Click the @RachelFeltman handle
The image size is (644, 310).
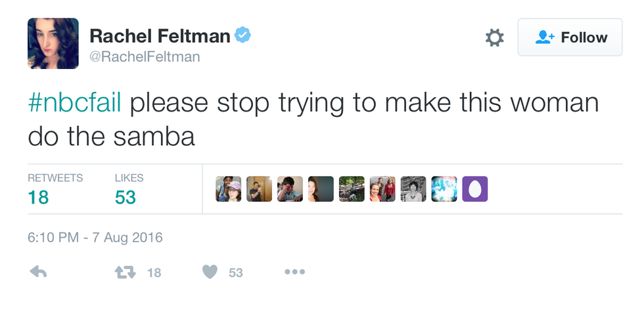pos(144,57)
